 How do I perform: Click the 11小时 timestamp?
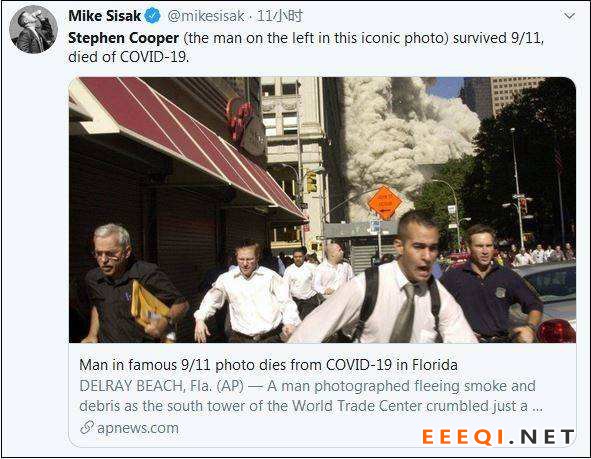tap(280, 16)
